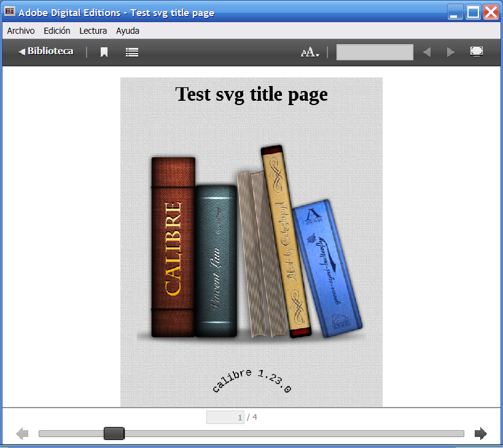Screen dimensions: 503x448
Task: Open the Archivo menu
Action: 21,31
